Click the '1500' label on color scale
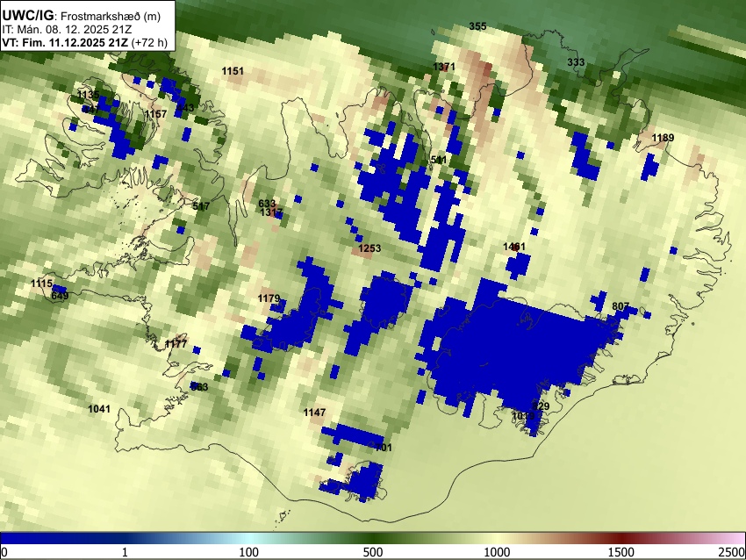 tap(621, 552)
